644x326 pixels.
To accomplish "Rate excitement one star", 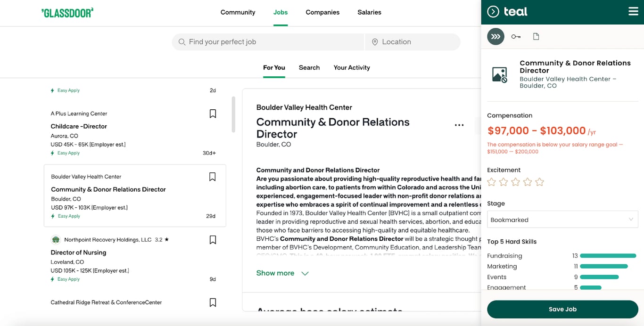I will coord(492,182).
